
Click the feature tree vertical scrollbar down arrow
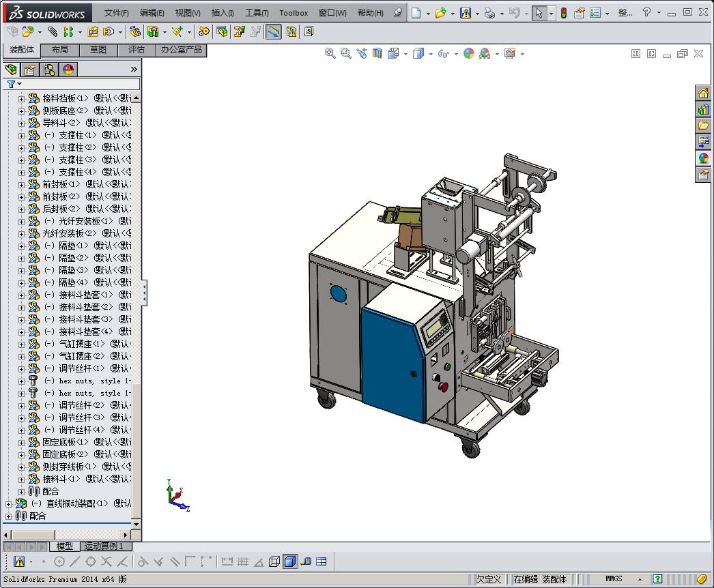tap(136, 525)
